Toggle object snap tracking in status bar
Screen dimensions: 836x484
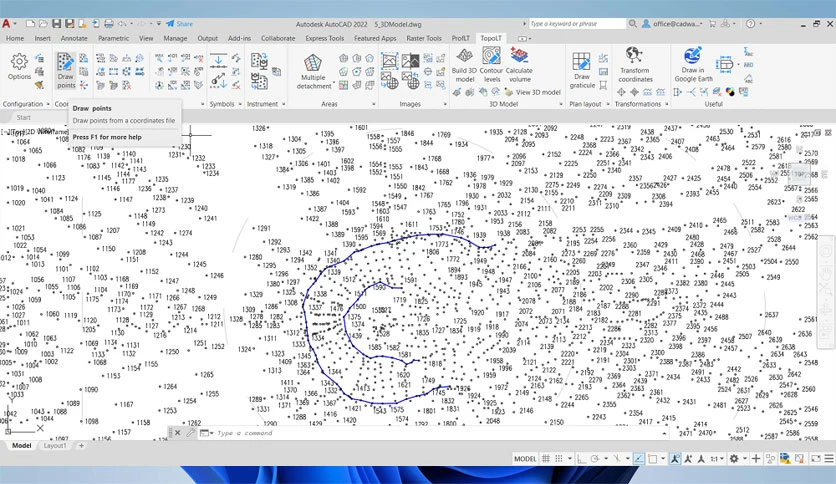pyautogui.click(x=638, y=458)
